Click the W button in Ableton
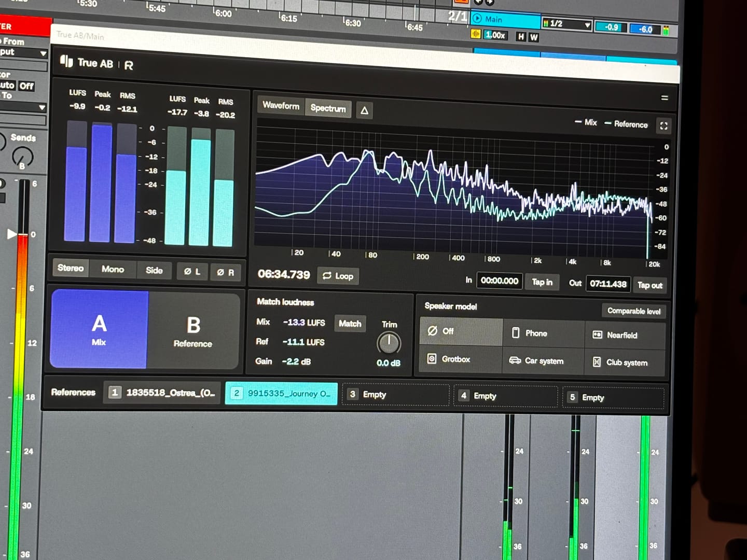 pyautogui.click(x=533, y=37)
